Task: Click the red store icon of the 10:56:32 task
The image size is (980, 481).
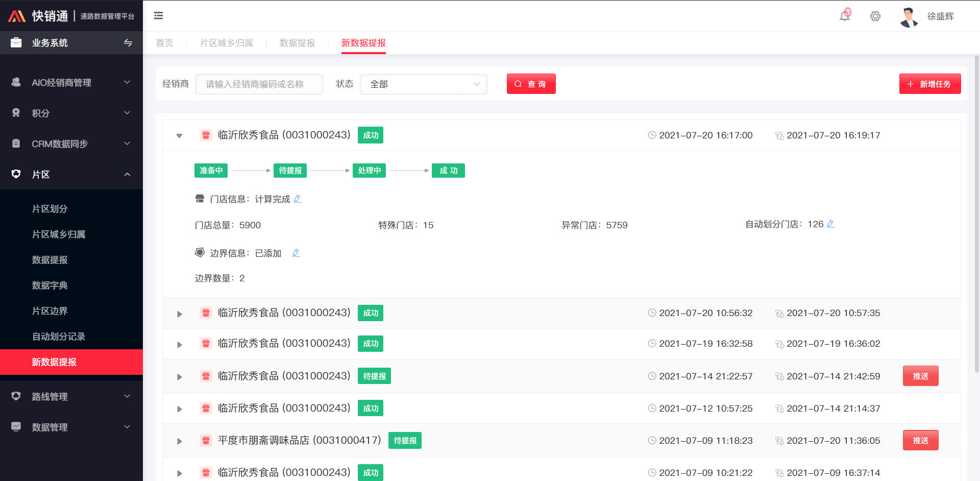Action: (x=206, y=313)
